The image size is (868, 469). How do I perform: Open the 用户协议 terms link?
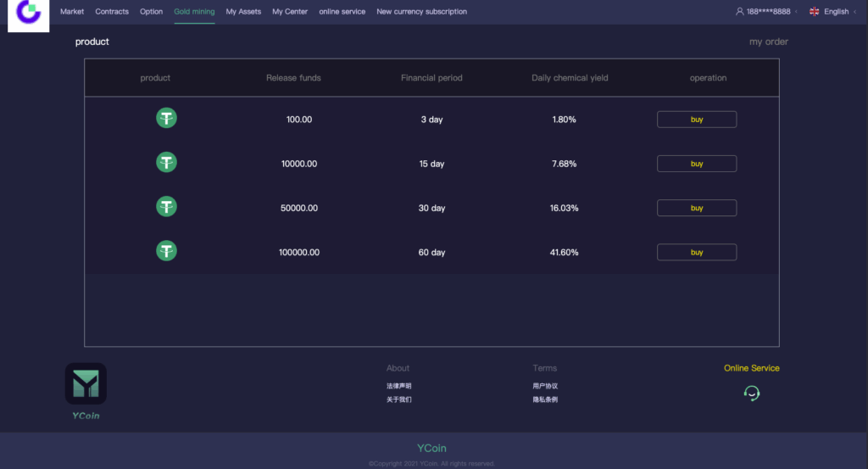tap(545, 386)
